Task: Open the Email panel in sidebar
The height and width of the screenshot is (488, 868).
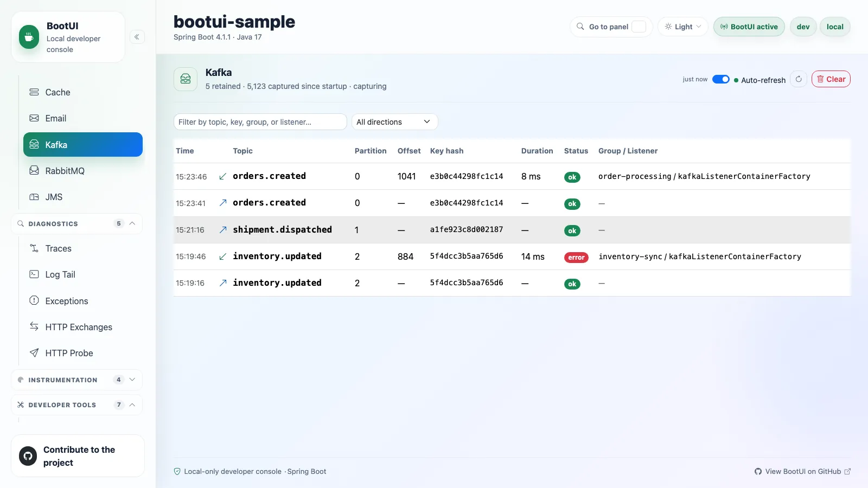Action: coord(83,118)
